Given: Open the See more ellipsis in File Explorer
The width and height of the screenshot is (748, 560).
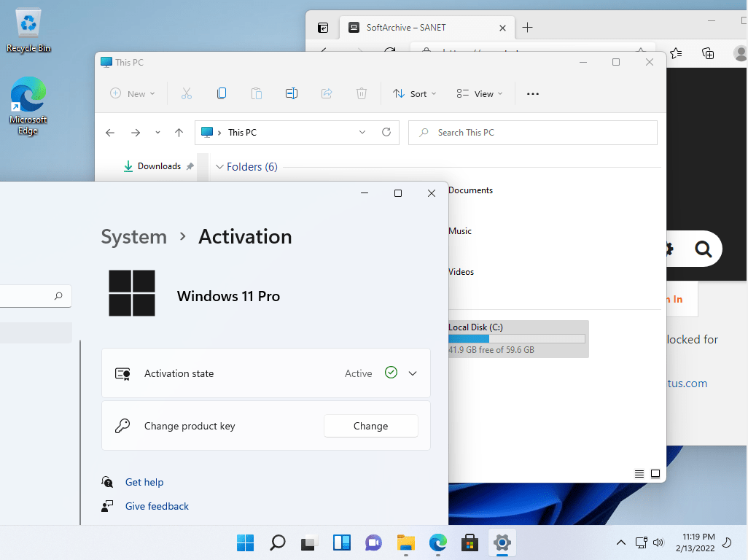Looking at the screenshot, I should coord(533,94).
